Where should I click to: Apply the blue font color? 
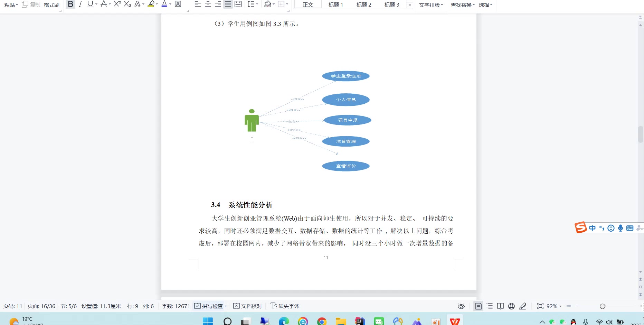[x=164, y=4]
